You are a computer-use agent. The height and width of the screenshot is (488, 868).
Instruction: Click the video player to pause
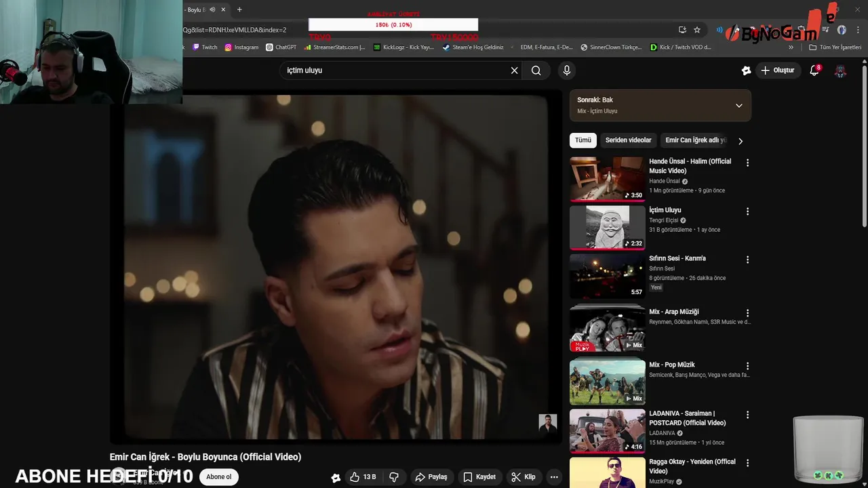336,268
